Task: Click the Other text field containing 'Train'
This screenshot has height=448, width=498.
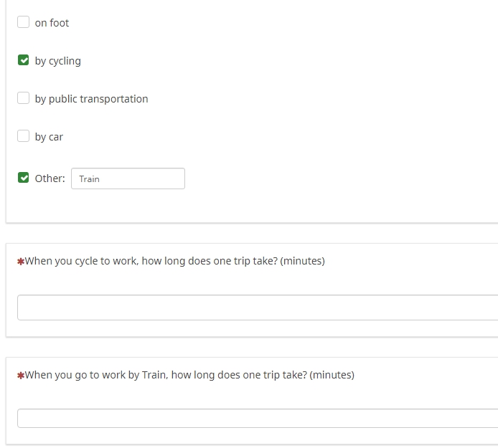Action: pyautogui.click(x=128, y=178)
